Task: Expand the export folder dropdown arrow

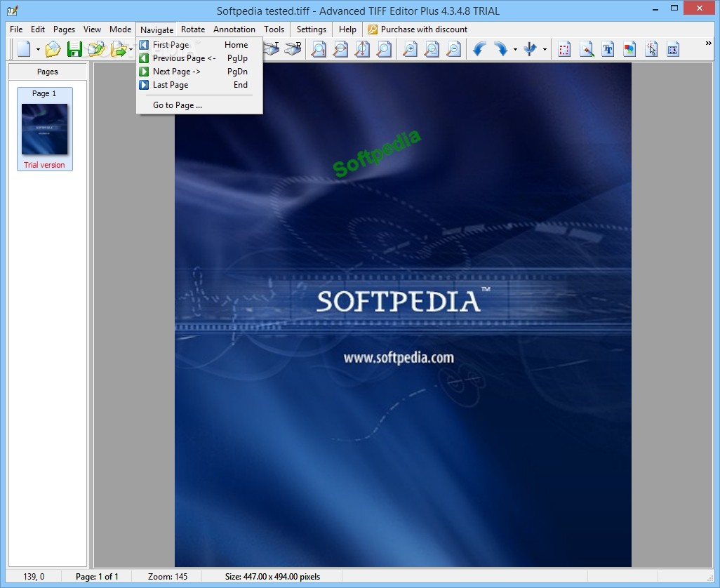Action: pyautogui.click(x=131, y=49)
